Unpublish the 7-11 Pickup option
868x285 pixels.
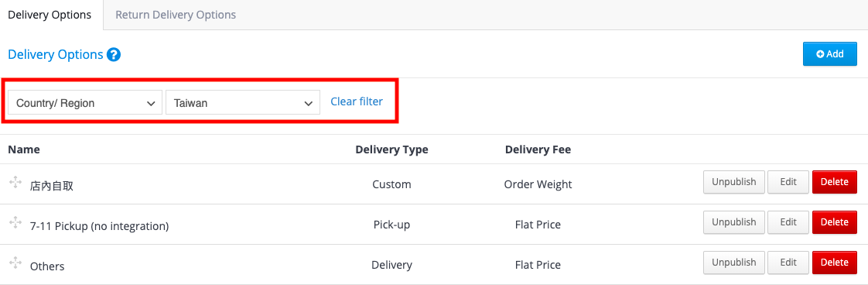(x=734, y=222)
